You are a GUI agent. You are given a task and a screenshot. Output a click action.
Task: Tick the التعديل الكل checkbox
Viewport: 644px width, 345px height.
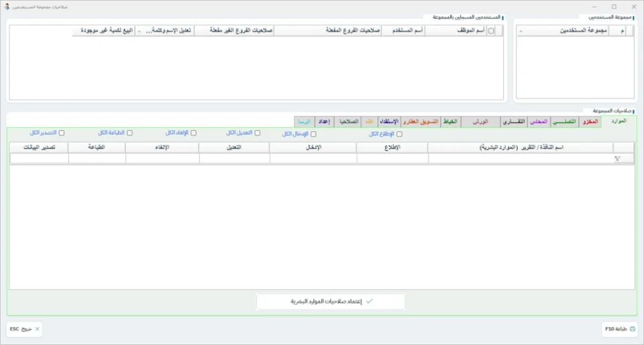click(258, 133)
